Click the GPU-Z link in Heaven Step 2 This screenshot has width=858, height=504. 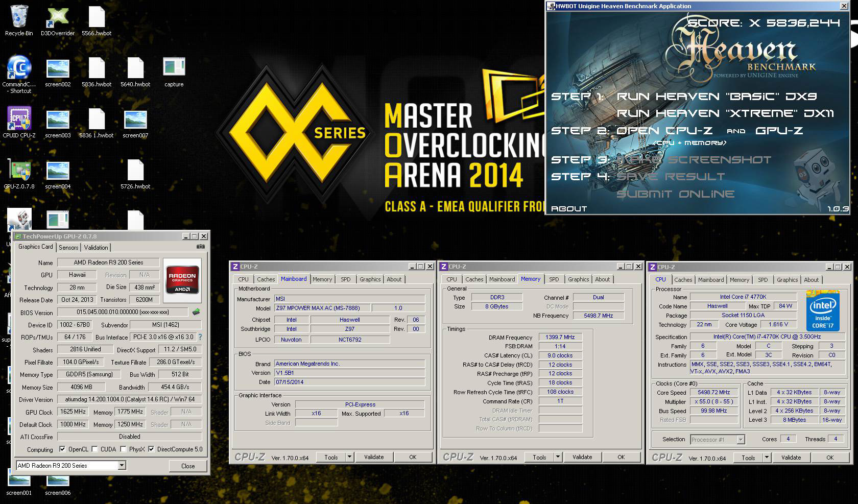779,130
